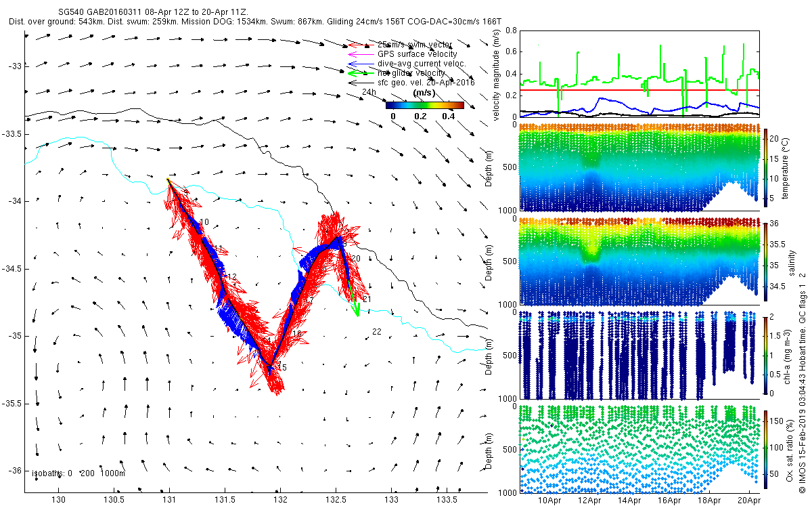
Task: Click the 20Apr date tick label
Action: 749,501
